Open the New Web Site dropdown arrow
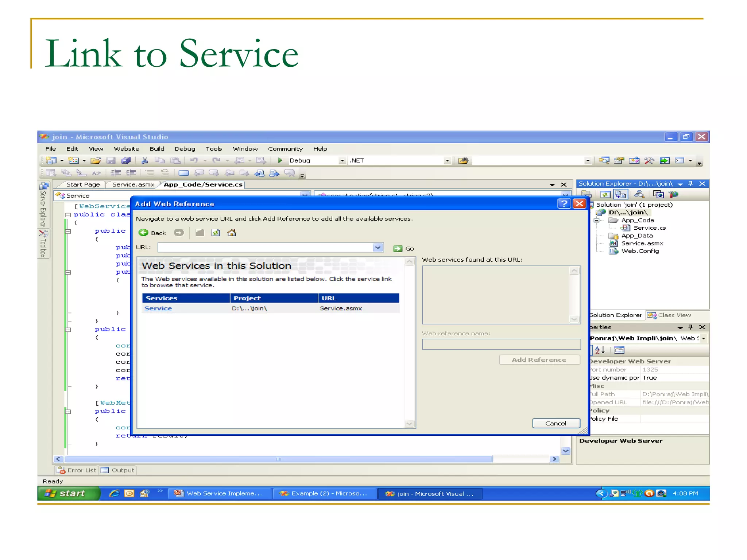This screenshot has width=747, height=560. click(x=62, y=161)
